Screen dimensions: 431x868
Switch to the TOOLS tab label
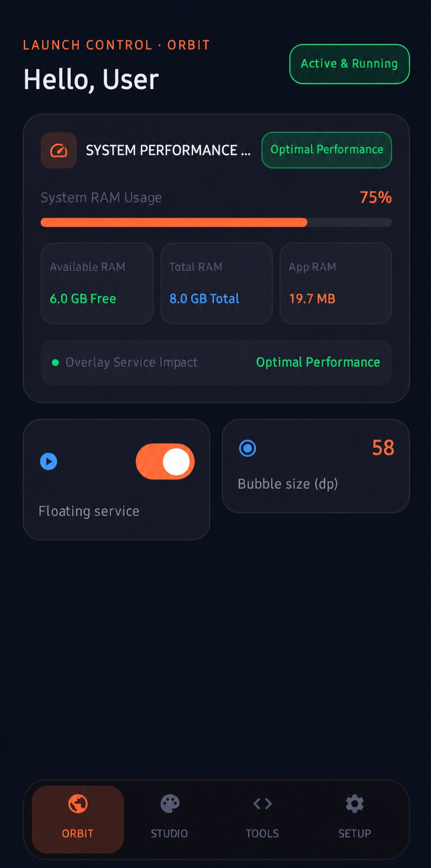pyautogui.click(x=262, y=833)
